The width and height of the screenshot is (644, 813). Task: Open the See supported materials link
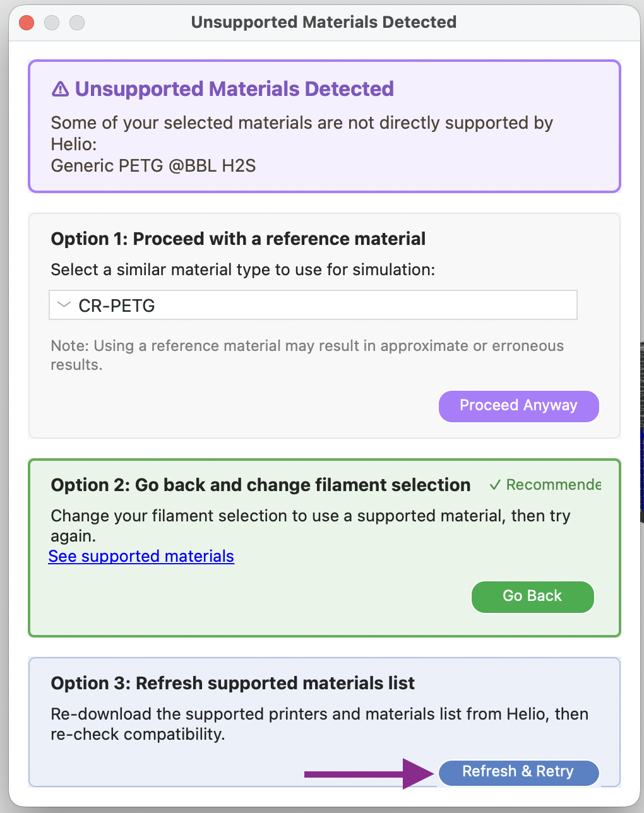141,556
